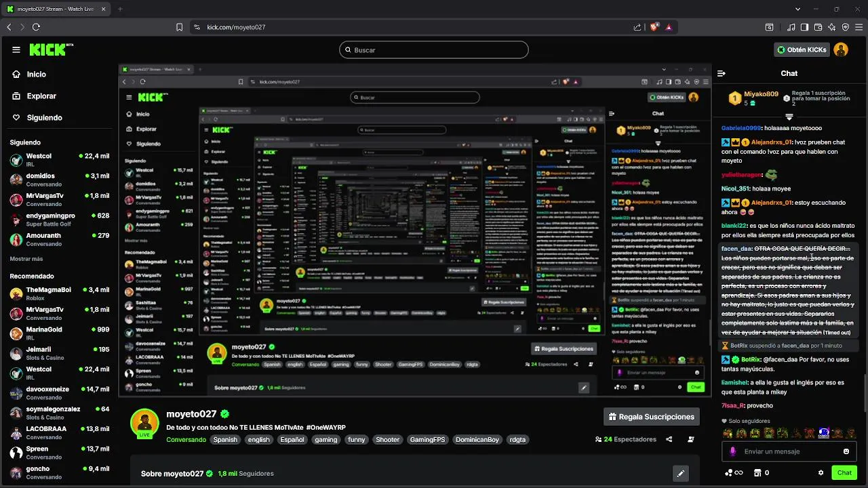Screen dimensions: 868x488
Task: Select the blue emote in emote row
Action: (x=823, y=433)
